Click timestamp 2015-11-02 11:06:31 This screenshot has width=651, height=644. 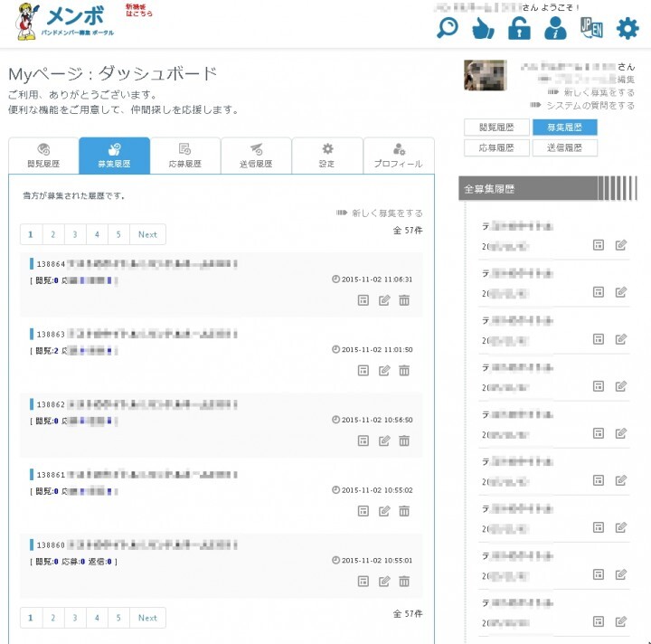[x=373, y=279]
